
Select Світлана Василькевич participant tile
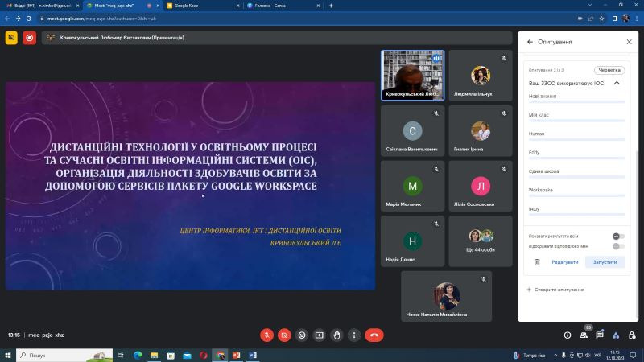coord(412,131)
